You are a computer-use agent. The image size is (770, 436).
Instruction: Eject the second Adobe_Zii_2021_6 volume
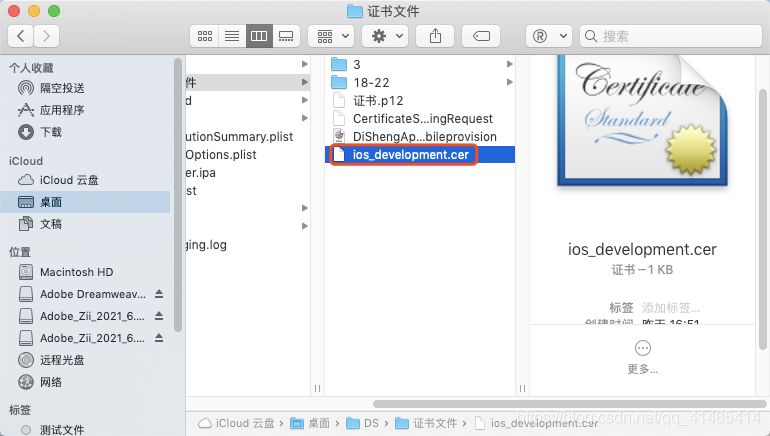(x=159, y=338)
